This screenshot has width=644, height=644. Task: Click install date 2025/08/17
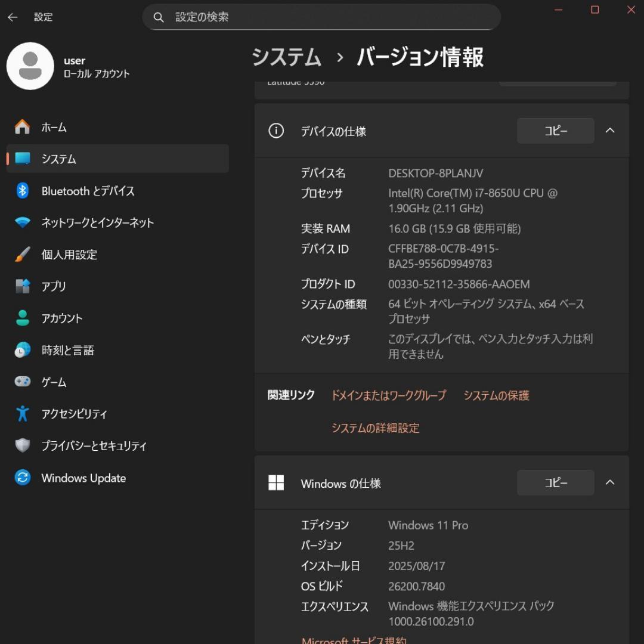(416, 566)
